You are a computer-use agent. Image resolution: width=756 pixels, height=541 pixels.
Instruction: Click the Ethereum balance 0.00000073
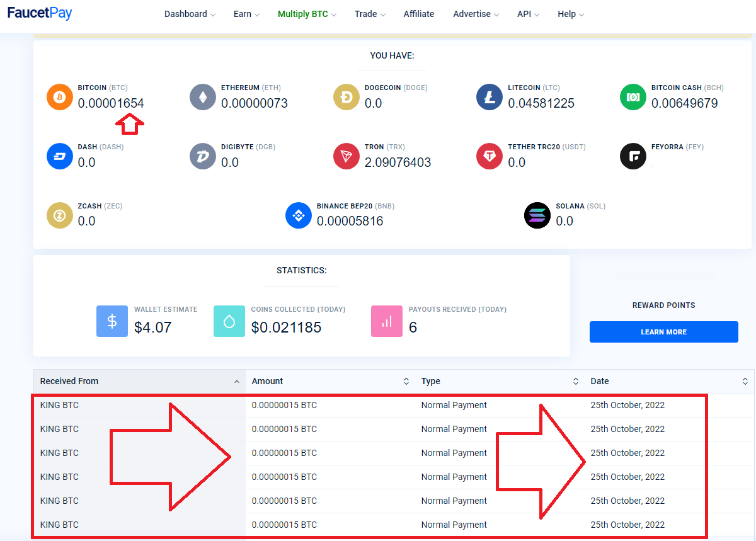(x=255, y=103)
